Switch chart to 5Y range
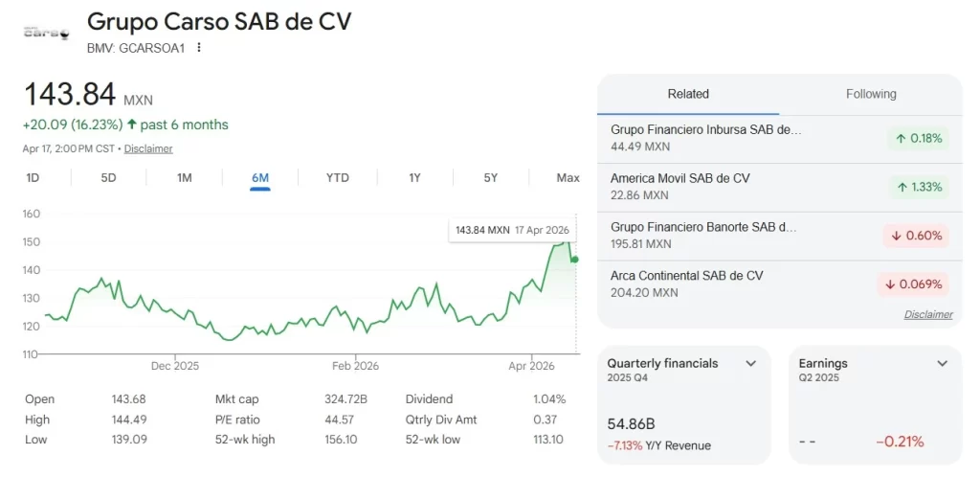This screenshot has width=980, height=477. [490, 178]
